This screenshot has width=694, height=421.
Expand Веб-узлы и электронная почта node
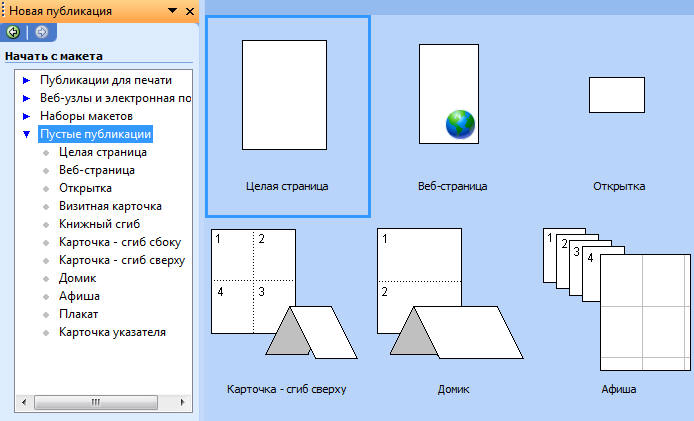(27, 98)
